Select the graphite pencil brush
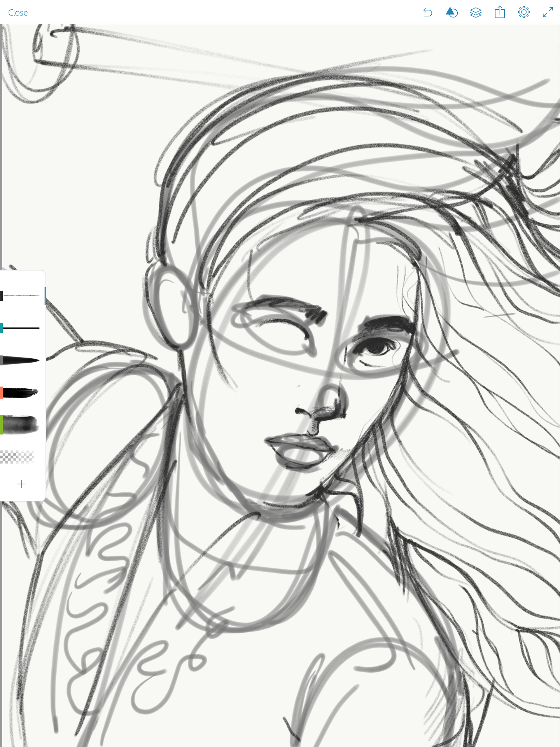This screenshot has height=747, width=560. coord(21,295)
